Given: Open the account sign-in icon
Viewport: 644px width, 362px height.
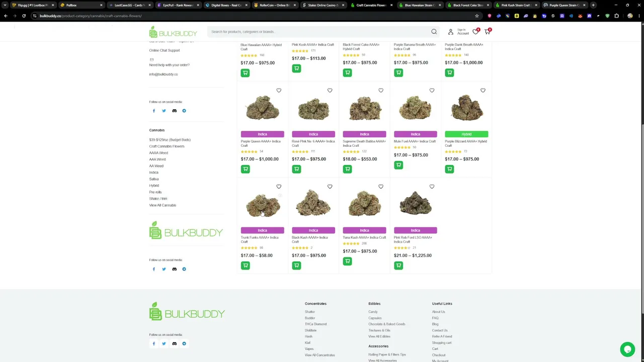Looking at the screenshot, I should 451,32.
